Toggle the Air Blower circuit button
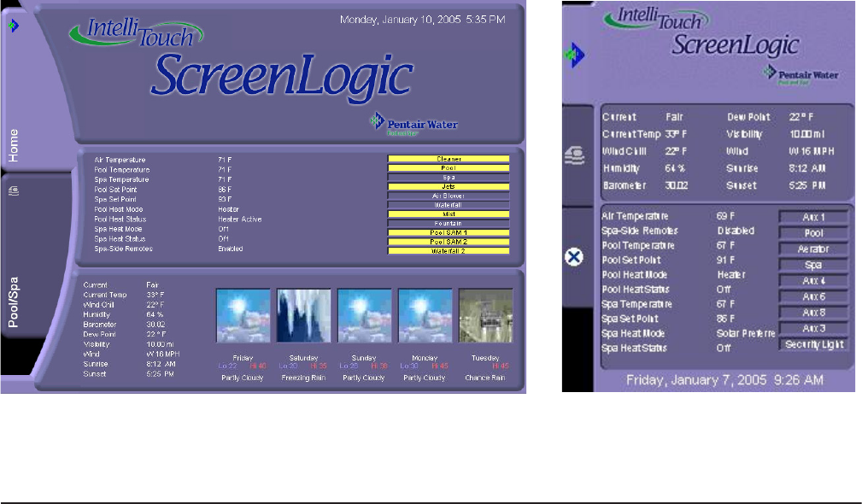This screenshot has height=504, width=862. pos(449,196)
